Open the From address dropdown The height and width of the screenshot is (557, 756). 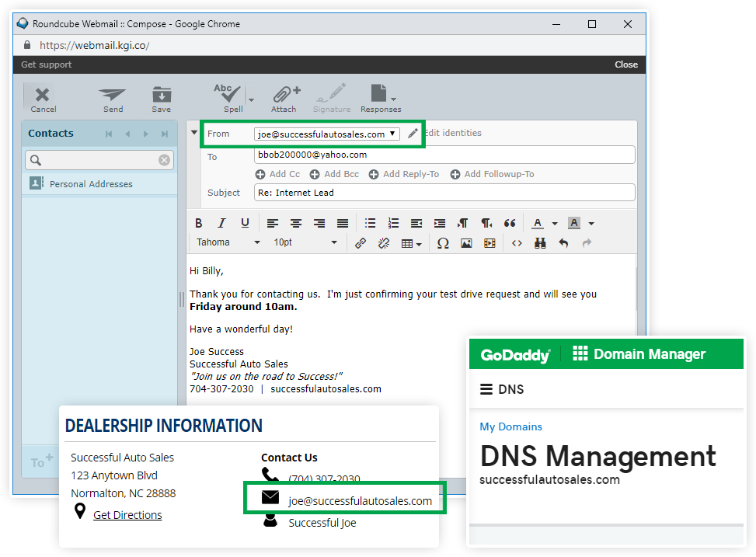pyautogui.click(x=327, y=134)
